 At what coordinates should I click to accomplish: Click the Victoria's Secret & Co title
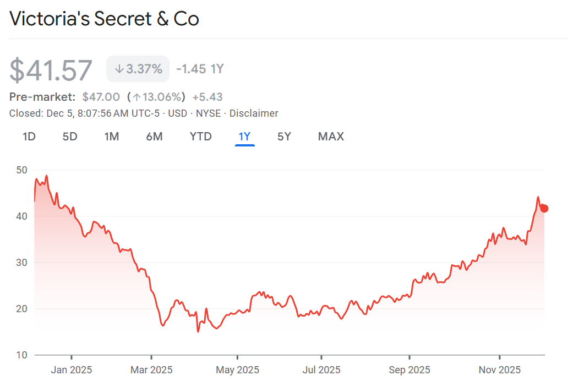coord(105,19)
